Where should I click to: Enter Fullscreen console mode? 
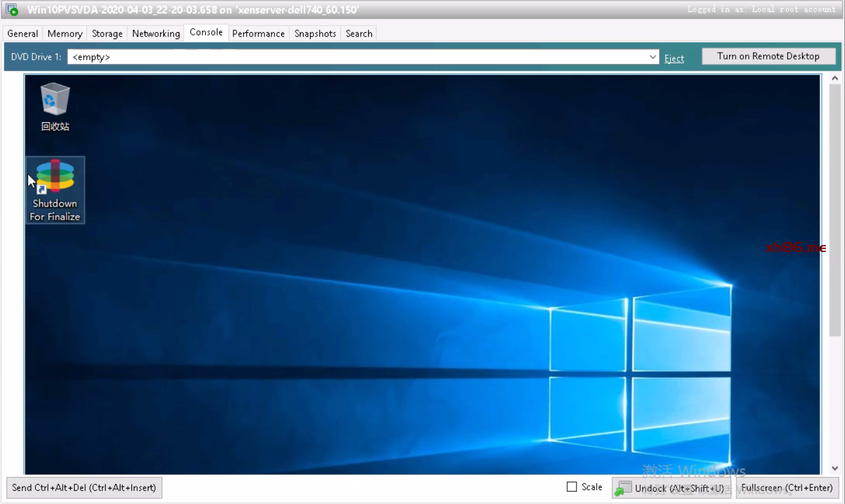[787, 488]
